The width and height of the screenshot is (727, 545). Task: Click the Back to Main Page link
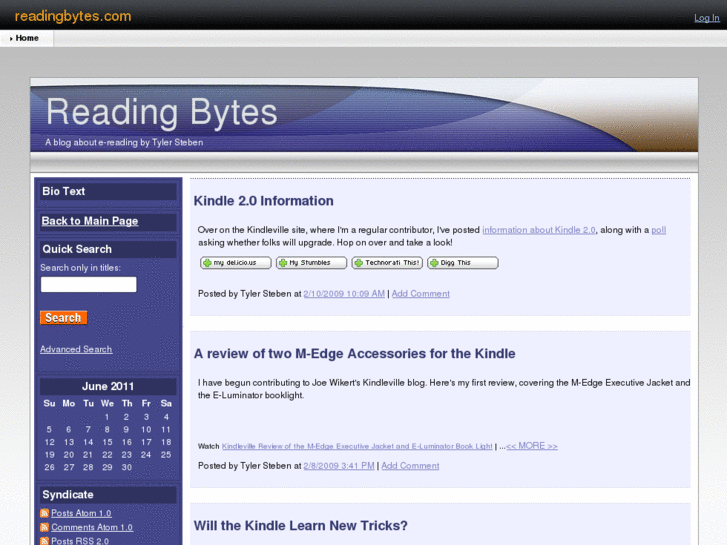(90, 221)
